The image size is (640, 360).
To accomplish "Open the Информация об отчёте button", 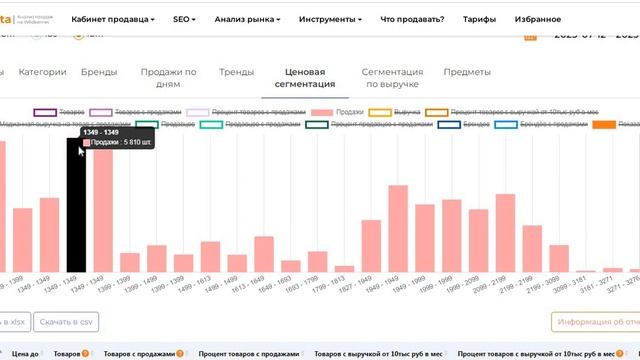I will coord(596,322).
